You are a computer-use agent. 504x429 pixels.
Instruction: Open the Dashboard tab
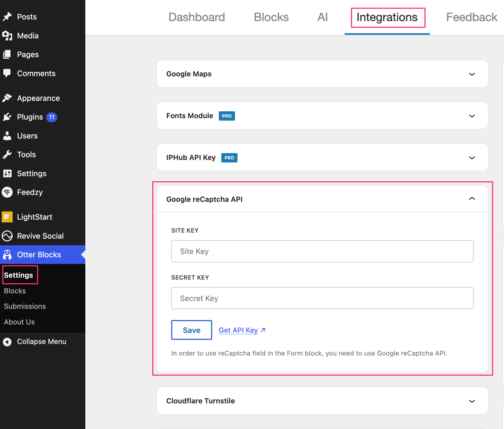coord(197,17)
